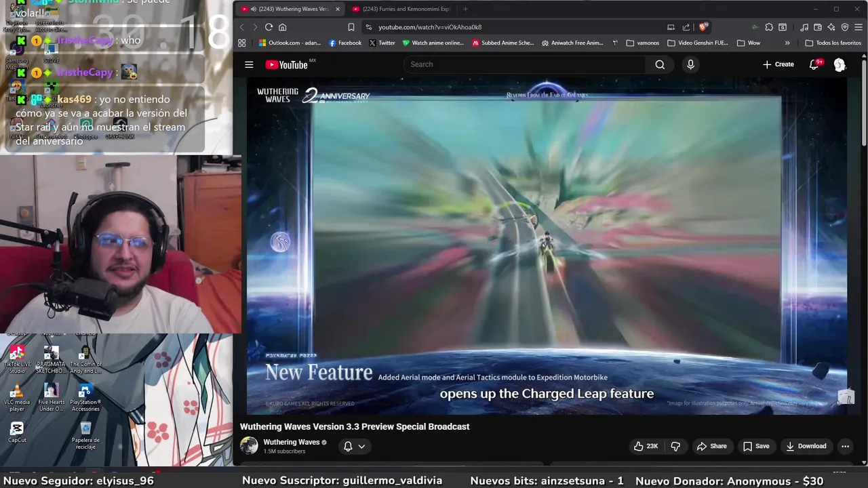The height and width of the screenshot is (488, 868).
Task: Open YouTube notifications bell
Action: (814, 64)
